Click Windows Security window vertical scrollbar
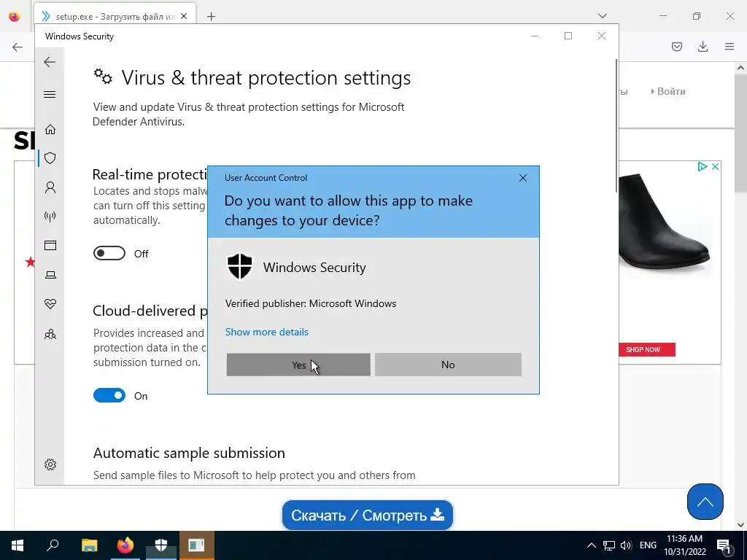This screenshot has height=560, width=747. pyautogui.click(x=617, y=126)
